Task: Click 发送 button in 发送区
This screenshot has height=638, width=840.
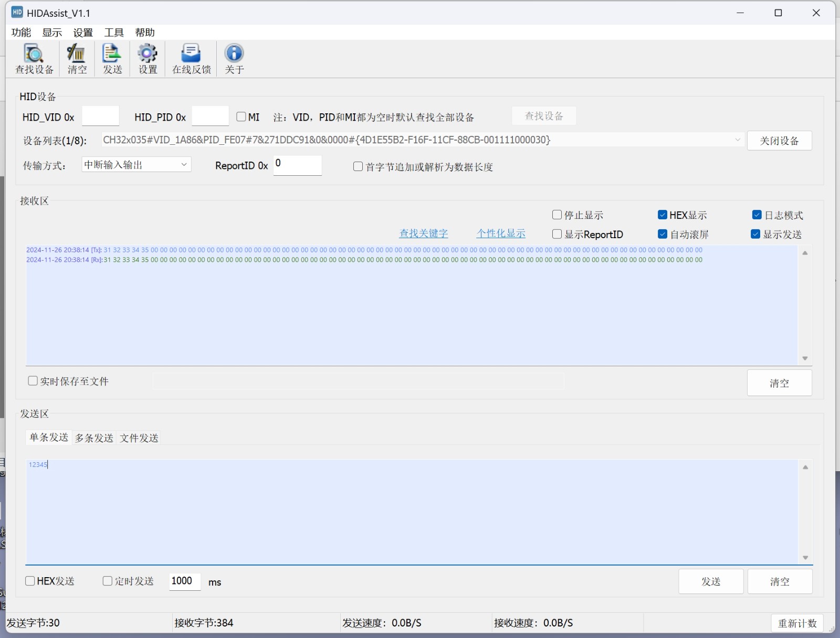Action: tap(711, 581)
